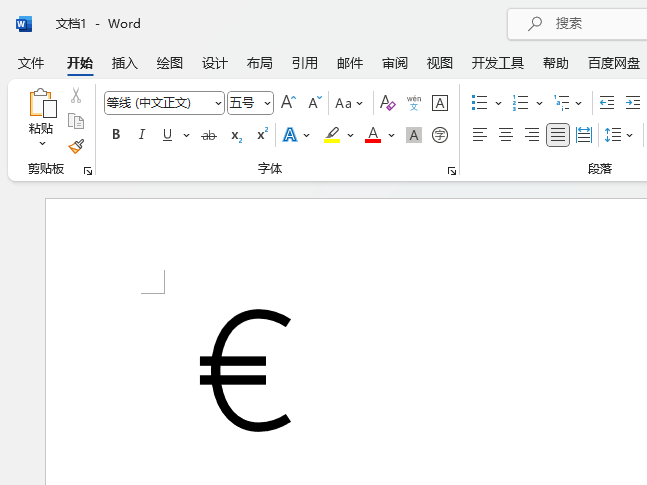Open the enclosed character (circled 字) tool

pyautogui.click(x=440, y=135)
